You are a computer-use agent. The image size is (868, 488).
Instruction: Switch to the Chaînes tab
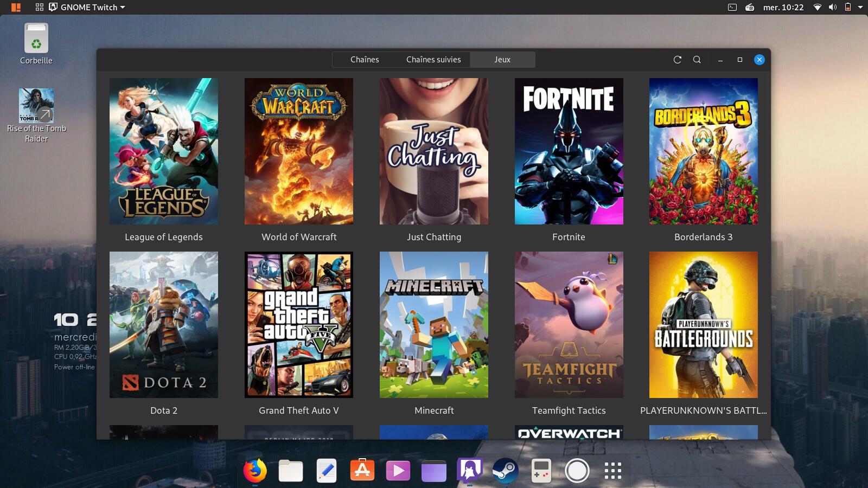[365, 60]
